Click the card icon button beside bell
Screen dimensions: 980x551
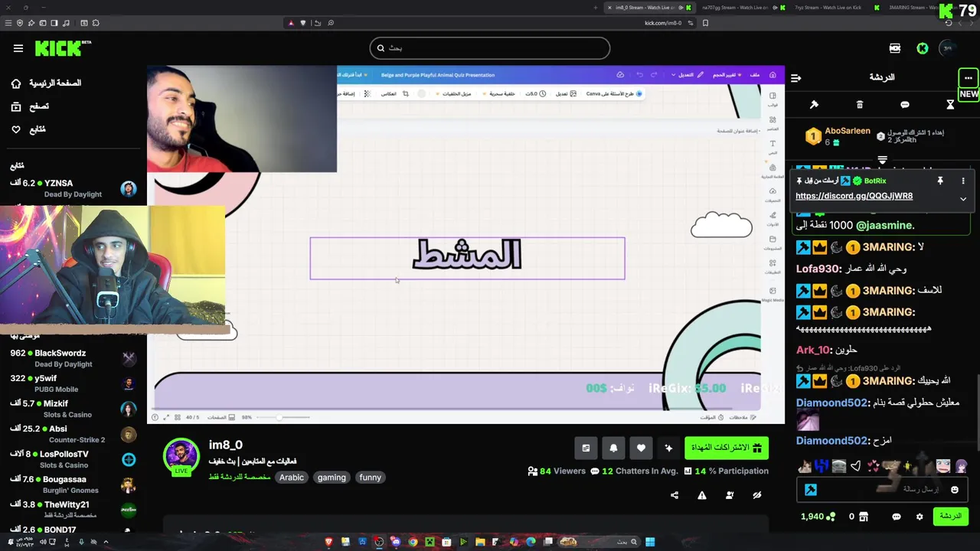click(x=586, y=448)
